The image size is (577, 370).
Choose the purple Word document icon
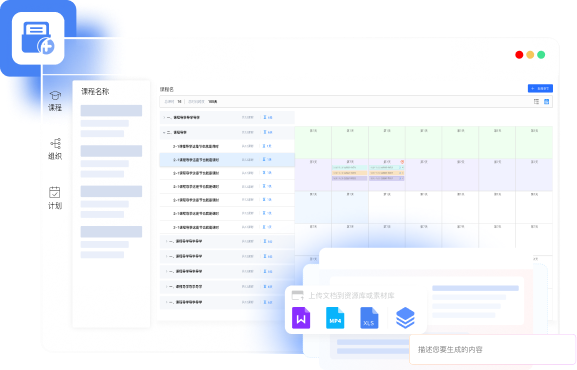coord(301,318)
